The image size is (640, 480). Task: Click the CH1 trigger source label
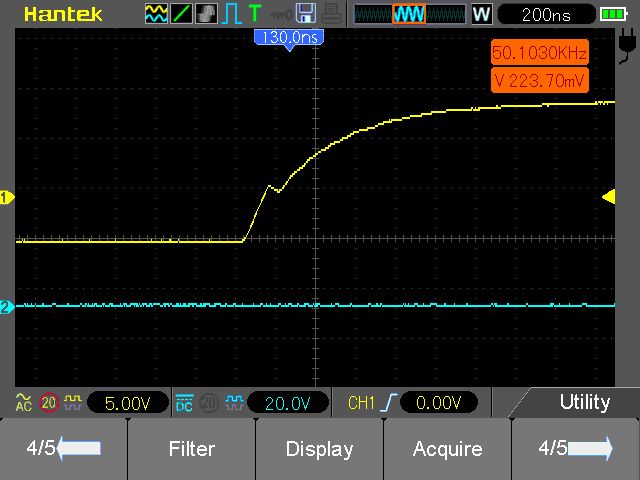(360, 403)
